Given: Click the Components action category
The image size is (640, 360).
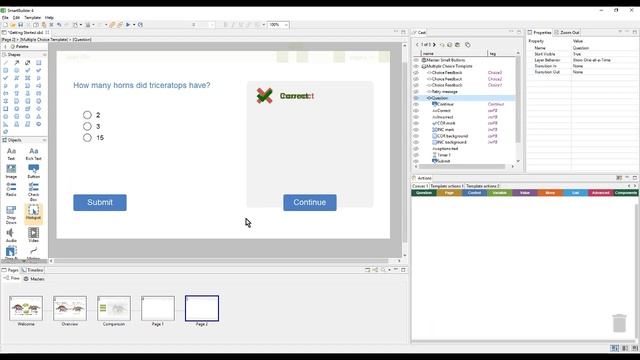Looking at the screenshot, I should click(626, 193).
